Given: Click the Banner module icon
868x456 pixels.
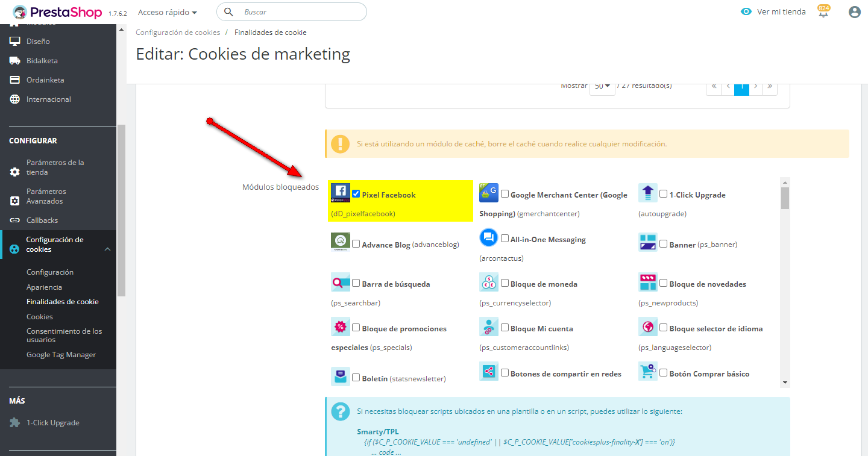Looking at the screenshot, I should point(648,243).
